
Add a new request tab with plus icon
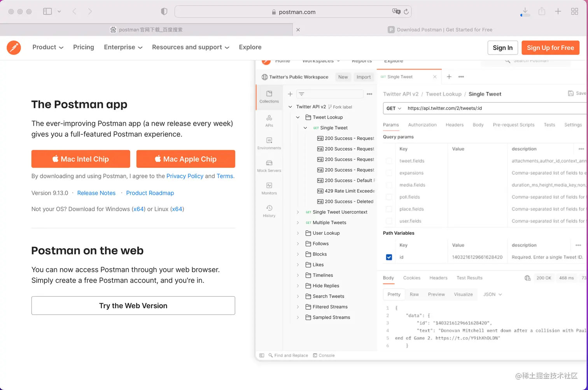tap(449, 77)
